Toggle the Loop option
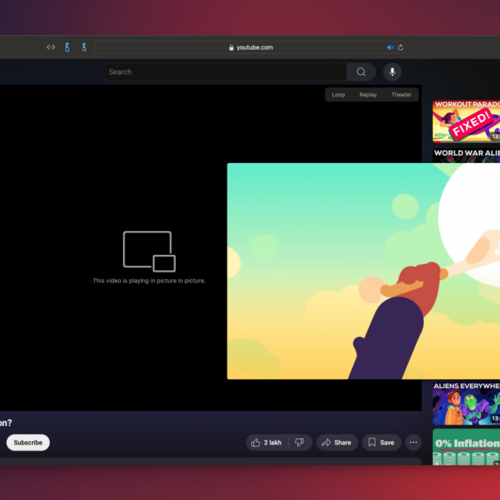 pos(338,95)
